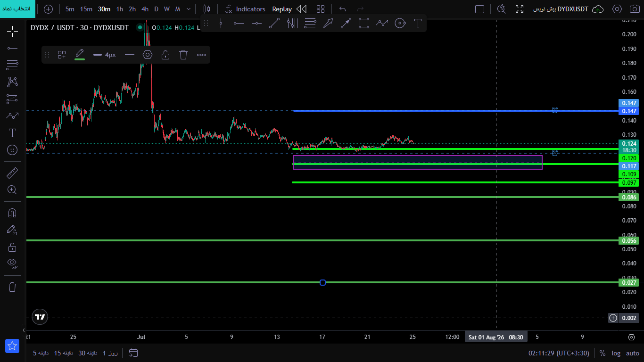Switch to the 5m timeframe

70,9
